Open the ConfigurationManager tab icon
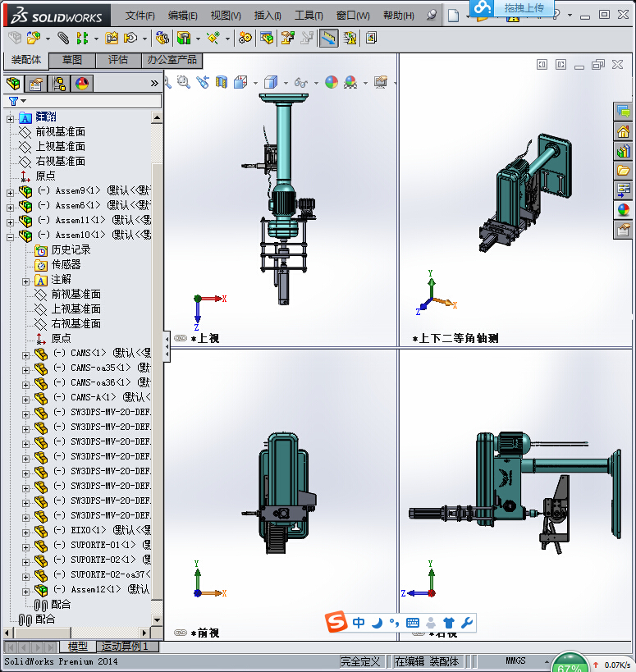Viewport: 636px width, 672px height. click(x=59, y=84)
